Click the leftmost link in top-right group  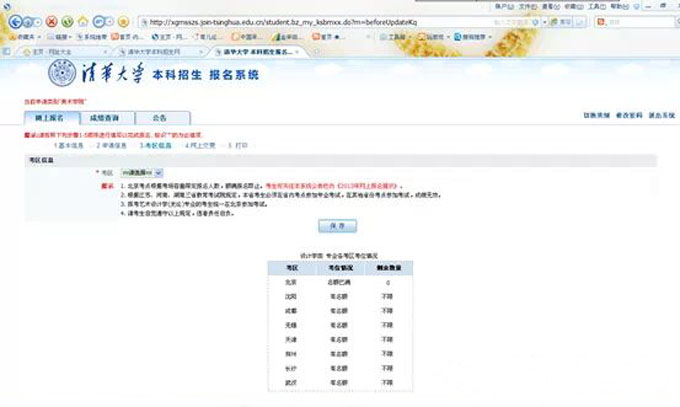pyautogui.click(x=596, y=115)
